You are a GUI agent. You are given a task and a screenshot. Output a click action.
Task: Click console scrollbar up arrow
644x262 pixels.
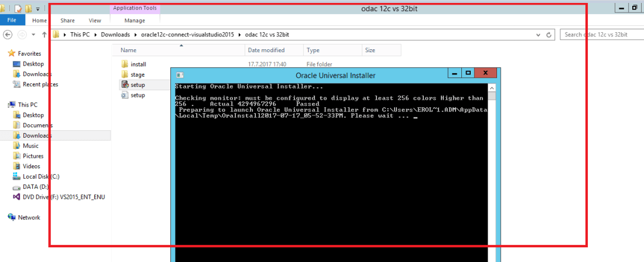pyautogui.click(x=492, y=87)
